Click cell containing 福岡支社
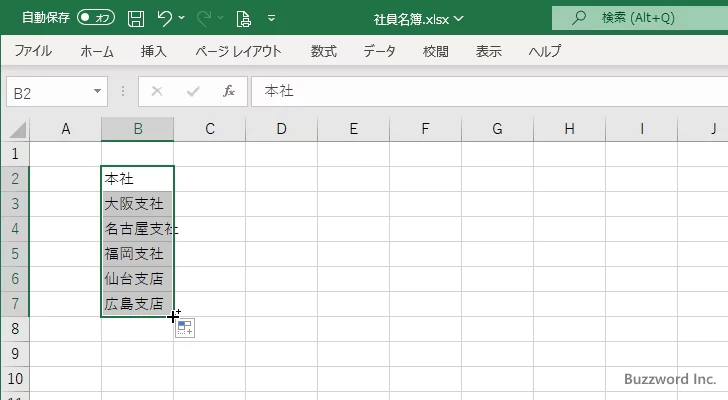Image resolution: width=728 pixels, height=400 pixels. pos(138,254)
